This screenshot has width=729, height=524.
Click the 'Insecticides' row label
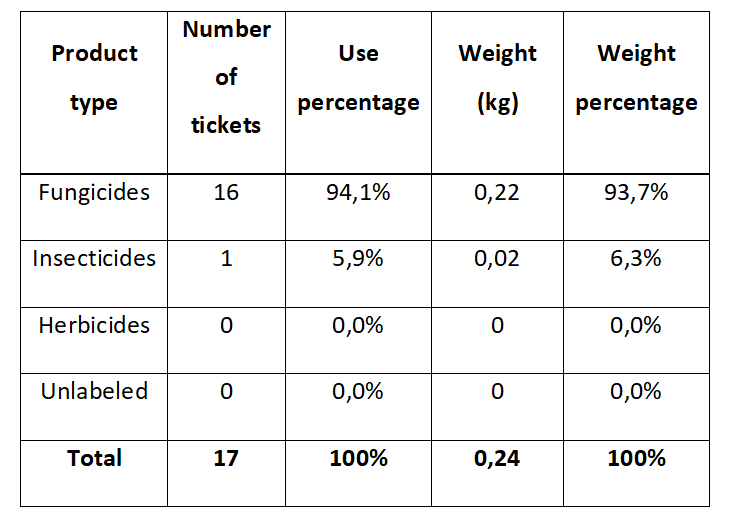pyautogui.click(x=94, y=258)
